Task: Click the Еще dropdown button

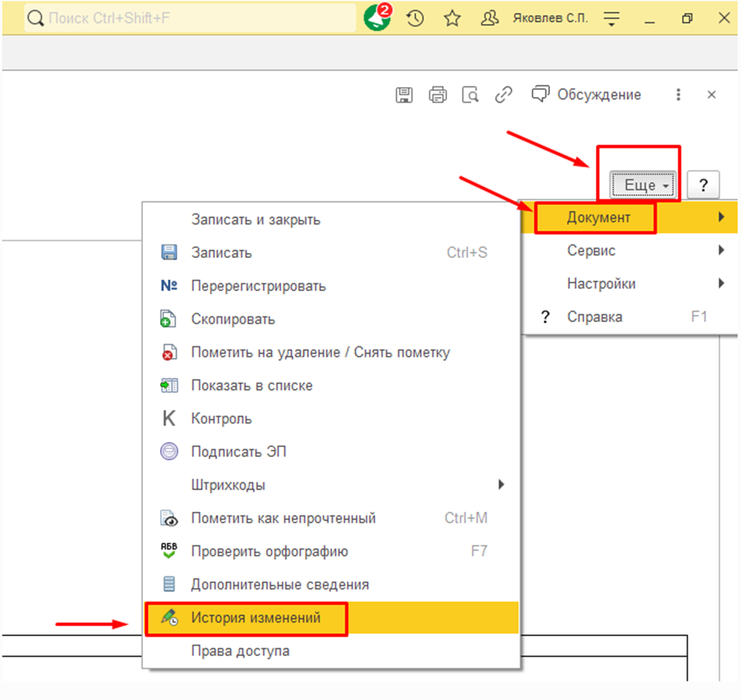Action: point(643,185)
